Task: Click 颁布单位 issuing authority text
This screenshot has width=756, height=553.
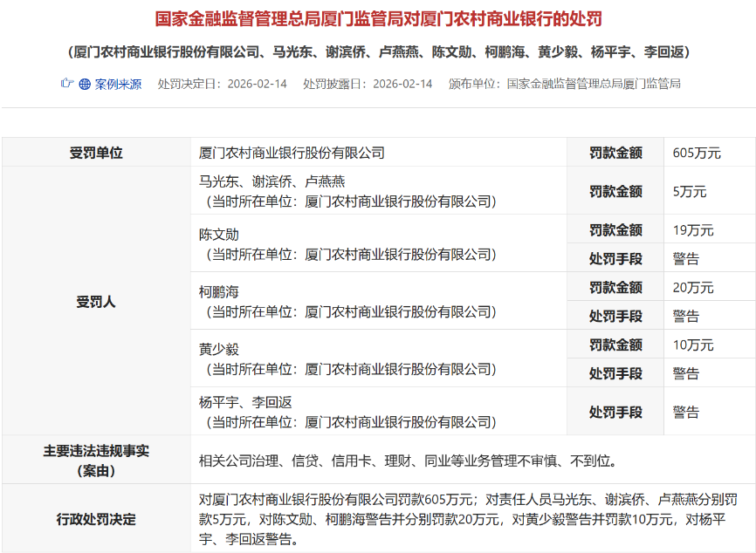Action: click(x=565, y=85)
